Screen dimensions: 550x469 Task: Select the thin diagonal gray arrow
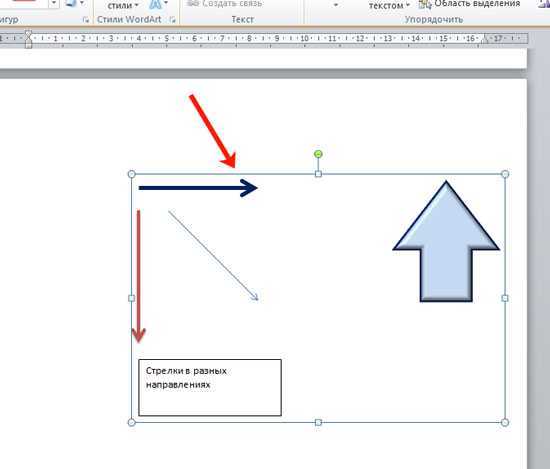click(x=213, y=255)
